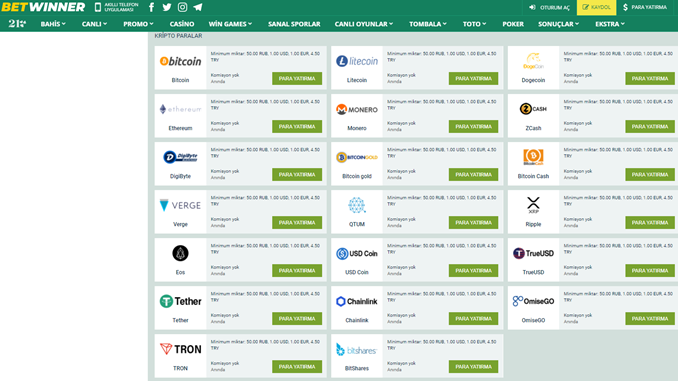Select the Ripple XRP logo
Image resolution: width=678 pixels, height=381 pixels.
coord(533,205)
